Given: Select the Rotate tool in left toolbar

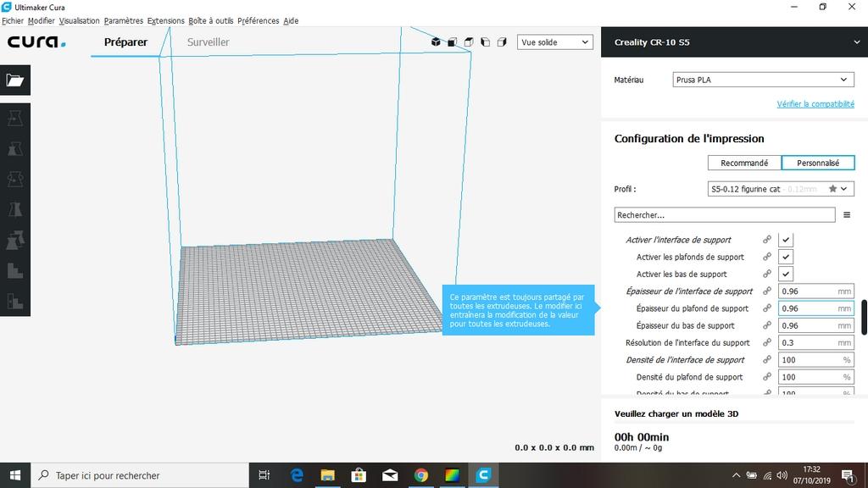Looking at the screenshot, I should click(x=15, y=179).
